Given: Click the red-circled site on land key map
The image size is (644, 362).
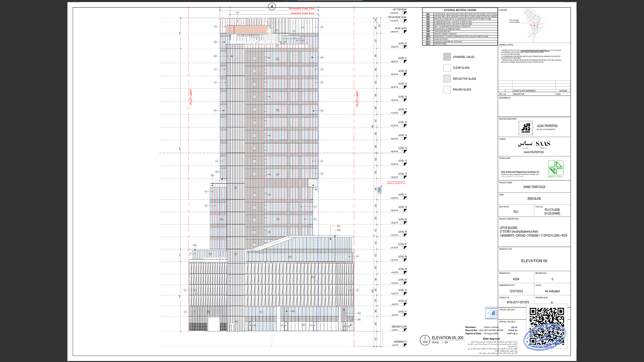Looking at the screenshot, I should coord(534,25).
